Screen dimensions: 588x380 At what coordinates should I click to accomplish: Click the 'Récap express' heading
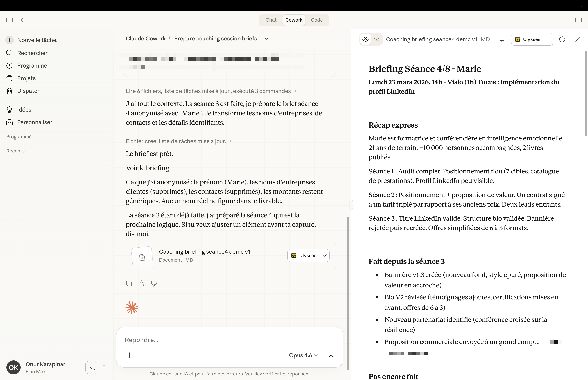tap(393, 125)
